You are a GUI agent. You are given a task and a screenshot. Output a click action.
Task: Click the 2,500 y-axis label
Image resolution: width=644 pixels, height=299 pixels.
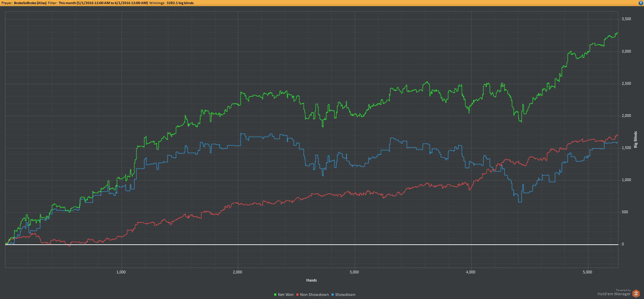(x=626, y=83)
